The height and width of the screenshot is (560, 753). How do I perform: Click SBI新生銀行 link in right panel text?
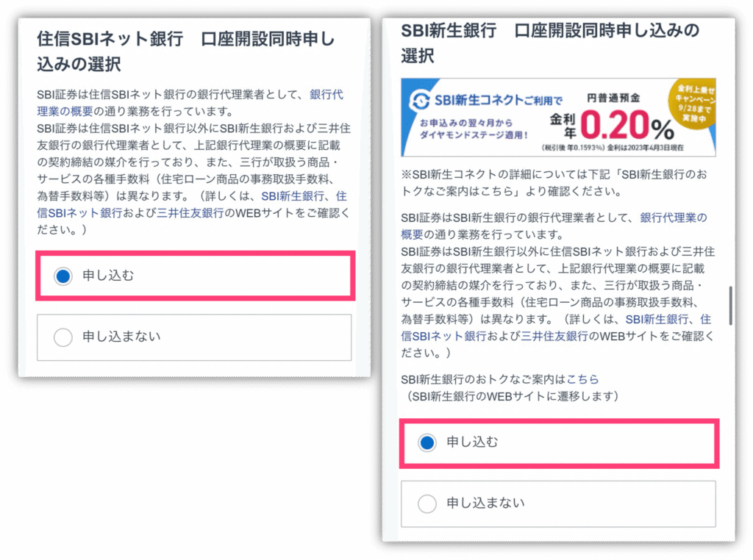pos(657,320)
